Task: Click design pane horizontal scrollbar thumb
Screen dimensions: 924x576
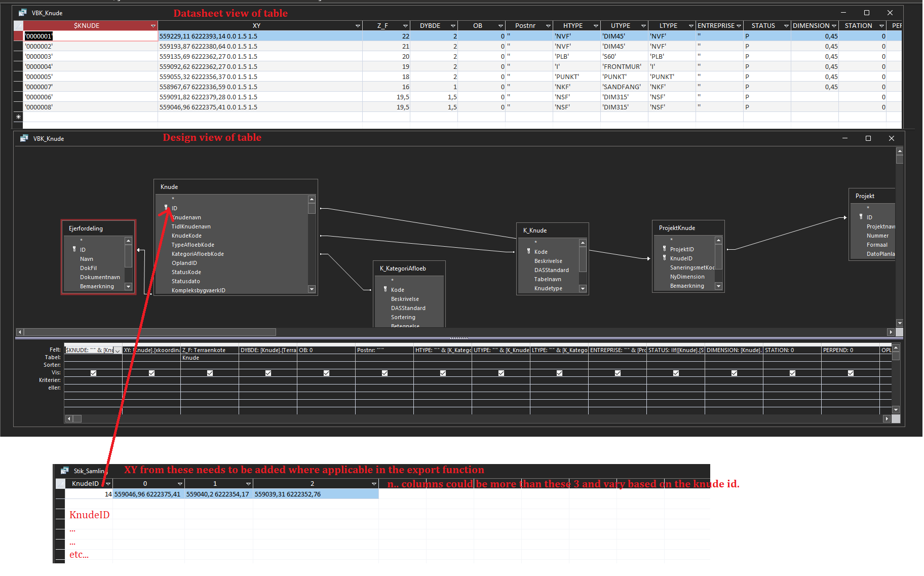Action: pyautogui.click(x=150, y=332)
